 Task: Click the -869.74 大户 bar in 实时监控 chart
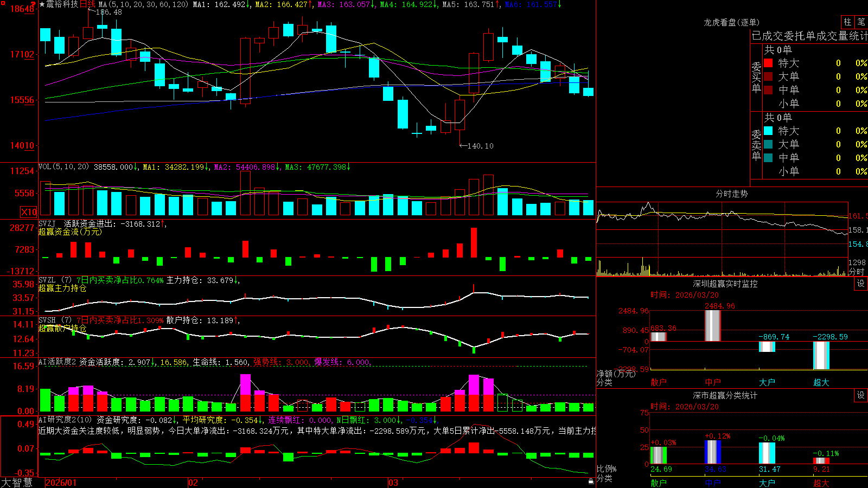point(767,346)
